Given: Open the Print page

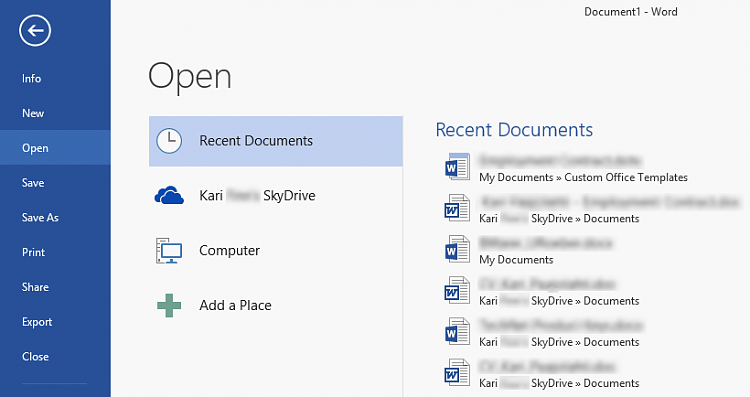Looking at the screenshot, I should [33, 252].
